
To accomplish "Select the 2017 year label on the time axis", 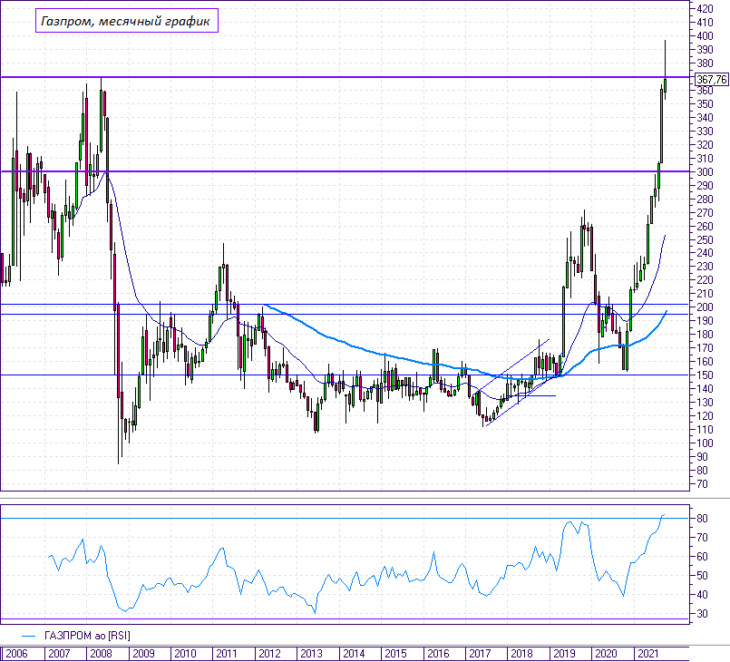I will click(480, 654).
